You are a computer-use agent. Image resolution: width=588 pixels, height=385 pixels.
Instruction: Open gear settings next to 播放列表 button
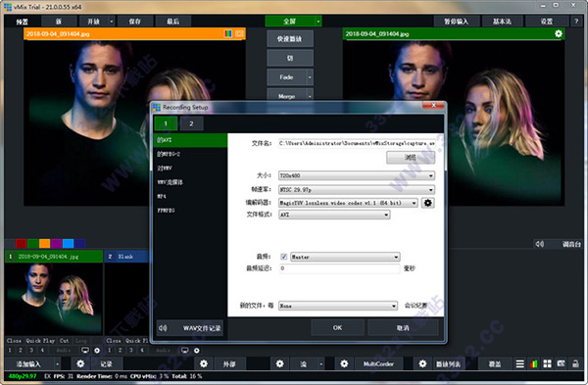click(422, 363)
